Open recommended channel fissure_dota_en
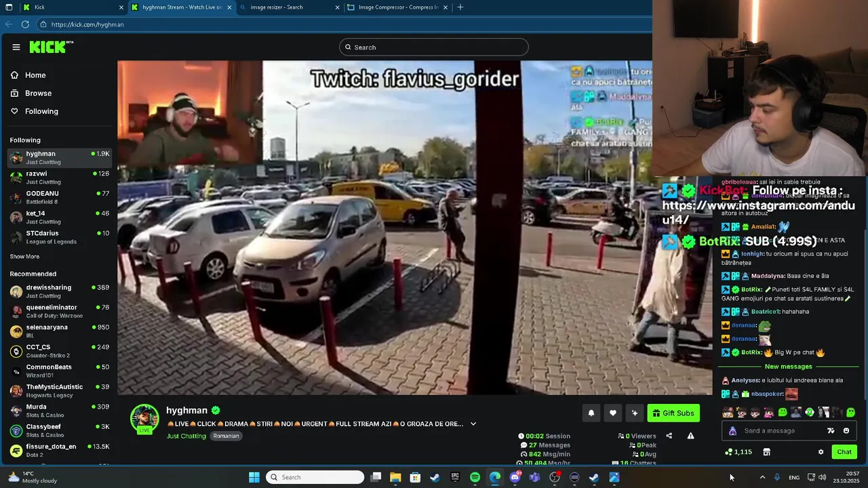868x488 pixels. [60, 450]
